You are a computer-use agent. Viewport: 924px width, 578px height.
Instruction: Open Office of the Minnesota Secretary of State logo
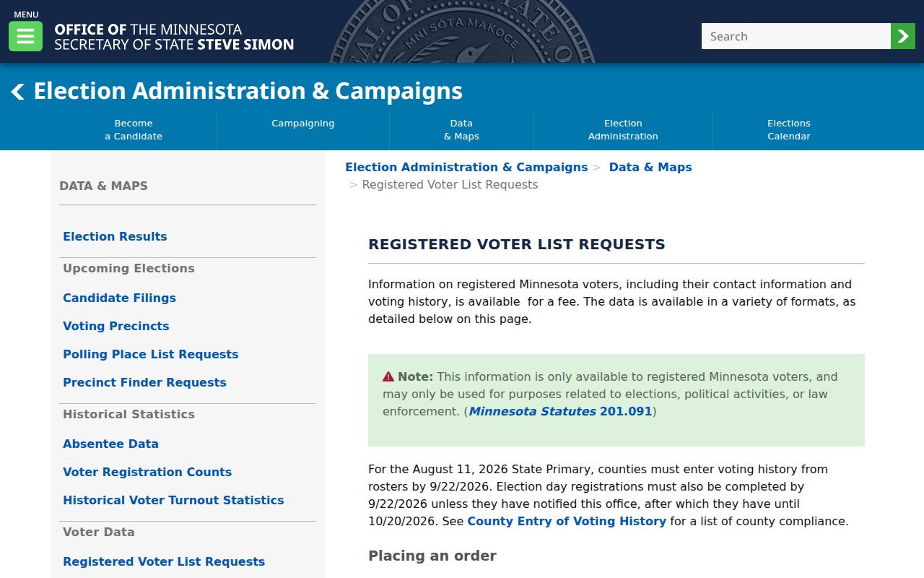tap(174, 37)
